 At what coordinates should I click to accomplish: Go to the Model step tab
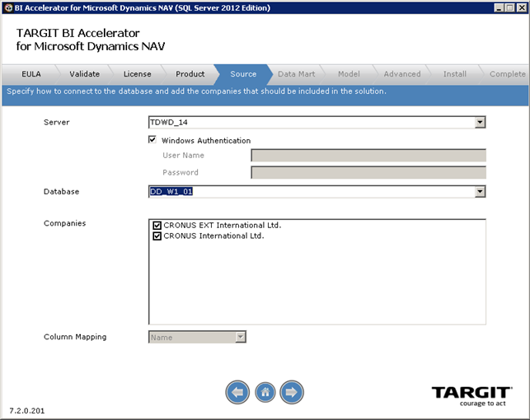point(349,74)
